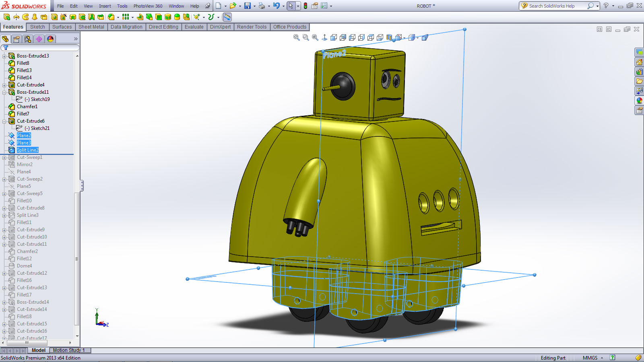Image resolution: width=644 pixels, height=362 pixels.
Task: Open the PropertyManager tab icon
Action: [17, 39]
